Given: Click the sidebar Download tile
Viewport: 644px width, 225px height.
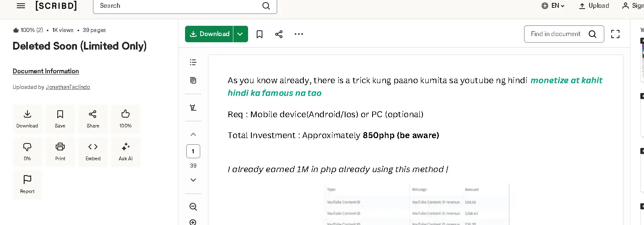Looking at the screenshot, I should (x=27, y=119).
